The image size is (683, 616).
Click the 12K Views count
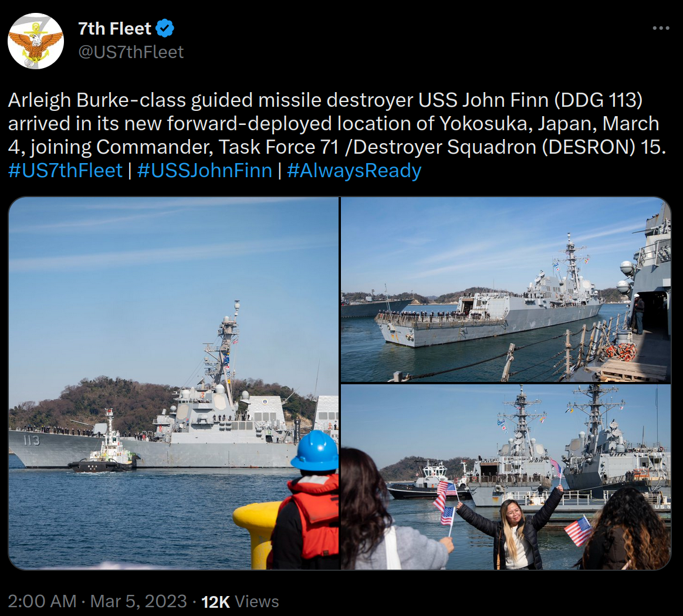tap(240, 601)
